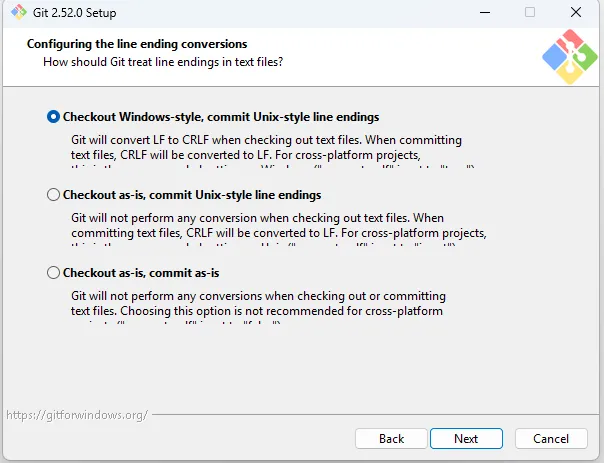Close the Git Setup window

coord(576,12)
